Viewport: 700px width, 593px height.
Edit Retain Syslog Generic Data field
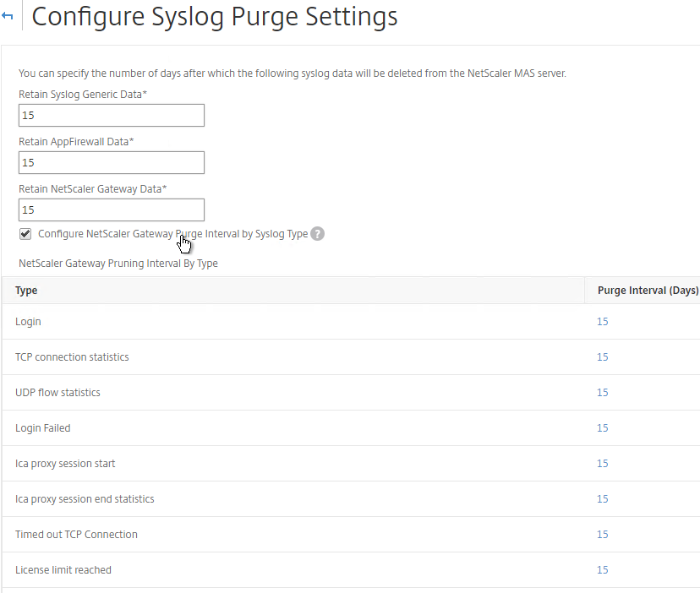tap(112, 115)
